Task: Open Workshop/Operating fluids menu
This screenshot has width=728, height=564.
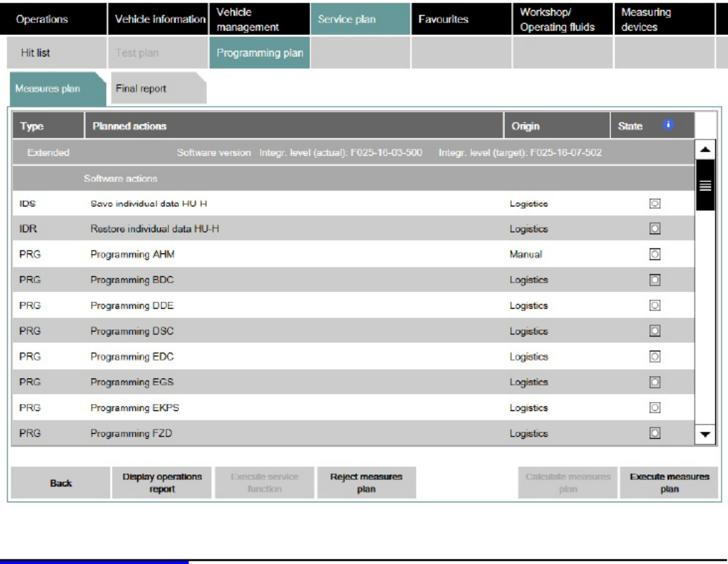Action: (x=563, y=19)
